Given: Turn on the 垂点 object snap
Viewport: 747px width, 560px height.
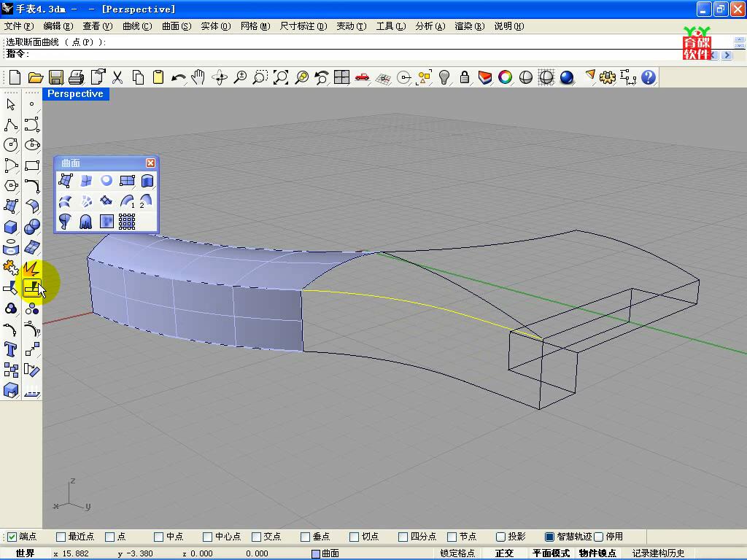Looking at the screenshot, I should 306,537.
